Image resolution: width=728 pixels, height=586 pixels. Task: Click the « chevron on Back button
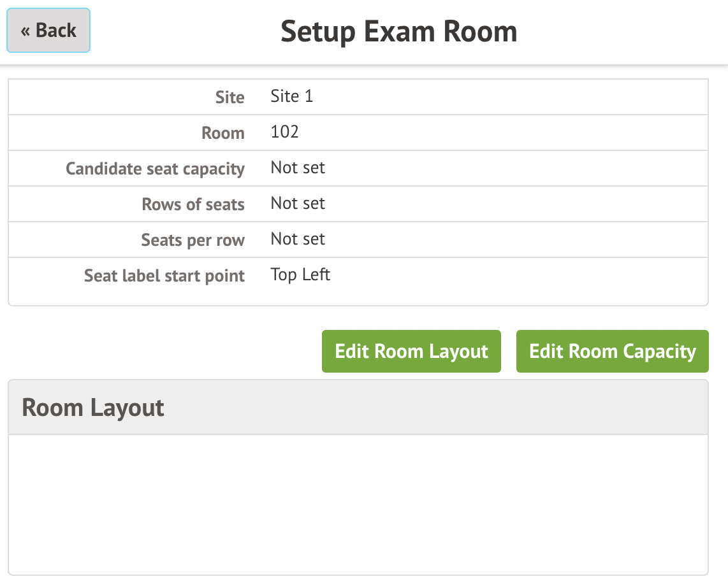(25, 31)
